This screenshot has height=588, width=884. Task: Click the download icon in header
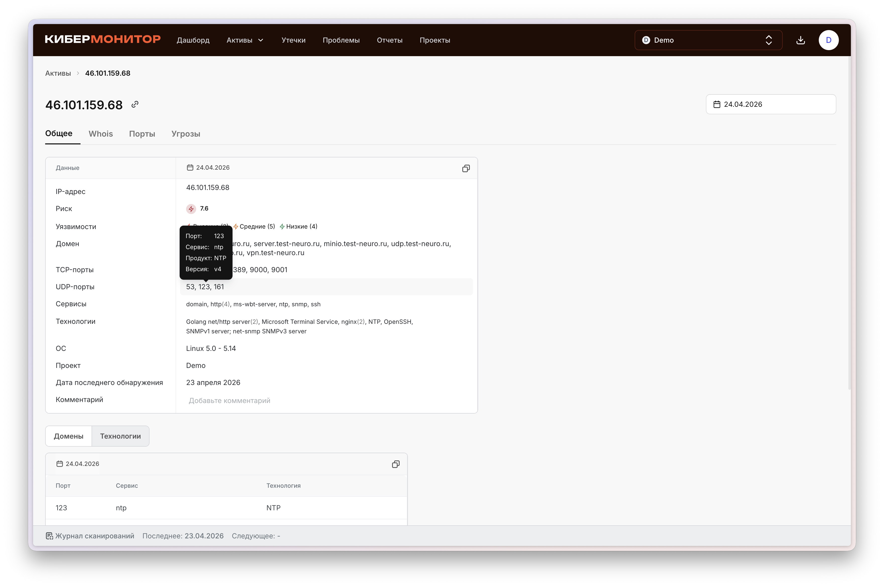800,40
